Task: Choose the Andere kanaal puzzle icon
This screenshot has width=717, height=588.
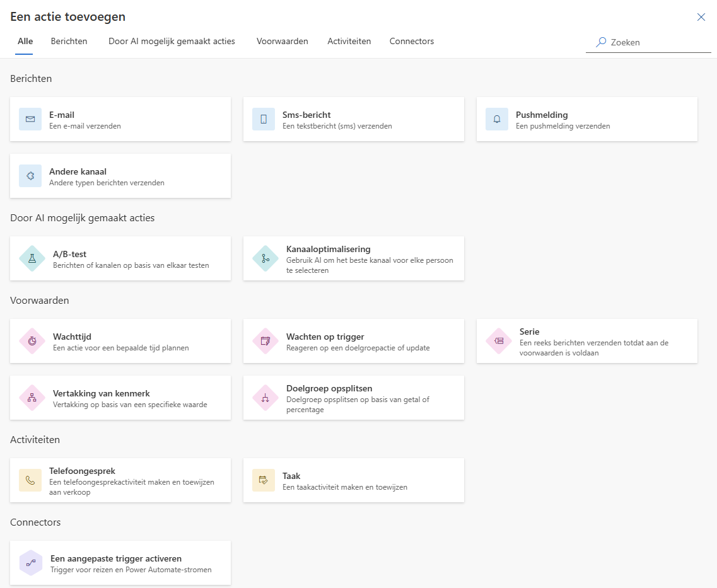Action: (30, 176)
